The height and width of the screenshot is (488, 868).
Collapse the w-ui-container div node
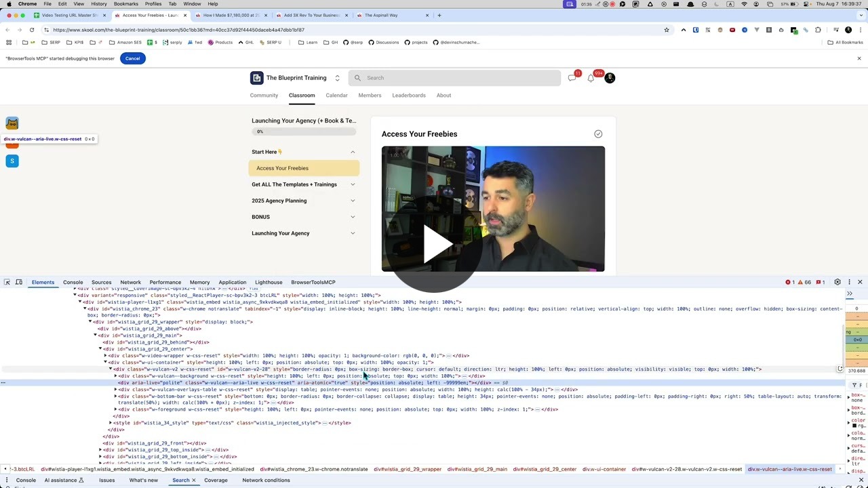tap(105, 363)
